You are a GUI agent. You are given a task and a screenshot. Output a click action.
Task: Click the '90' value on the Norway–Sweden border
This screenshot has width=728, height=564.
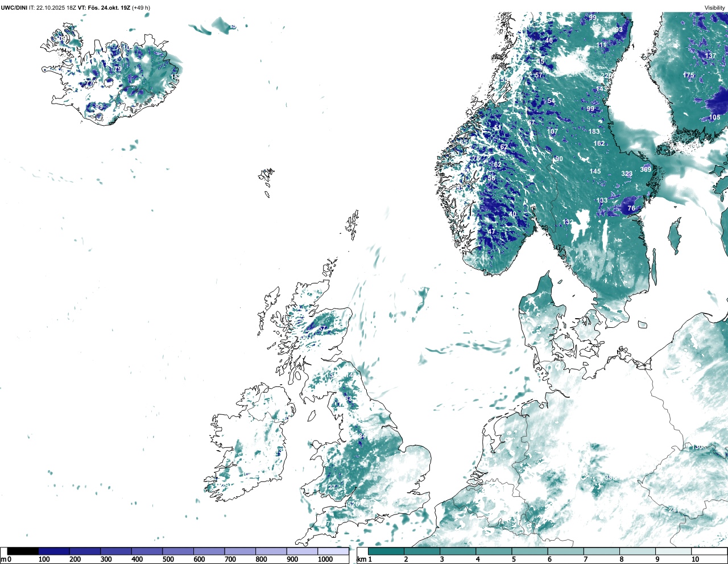point(559,159)
